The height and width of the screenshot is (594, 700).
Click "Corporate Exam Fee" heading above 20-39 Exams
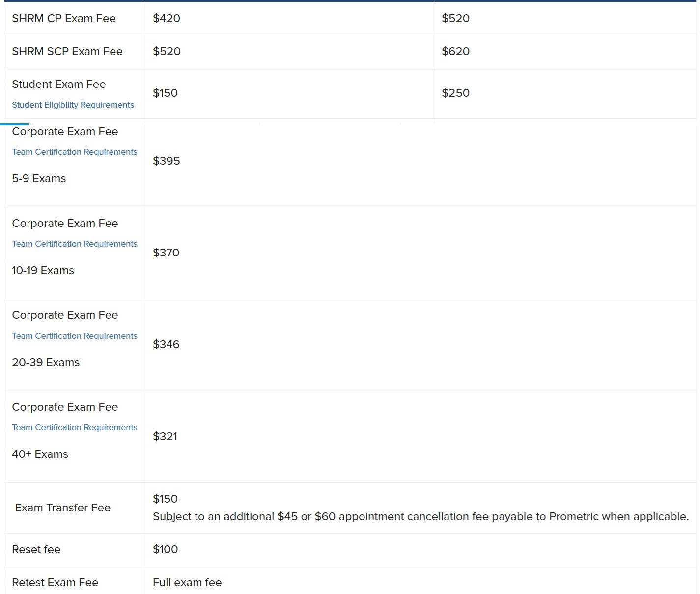pyautogui.click(x=65, y=315)
